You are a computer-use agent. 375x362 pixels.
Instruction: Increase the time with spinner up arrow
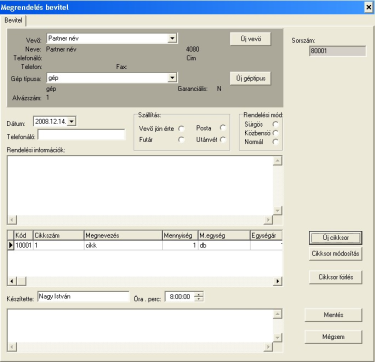coord(199,294)
